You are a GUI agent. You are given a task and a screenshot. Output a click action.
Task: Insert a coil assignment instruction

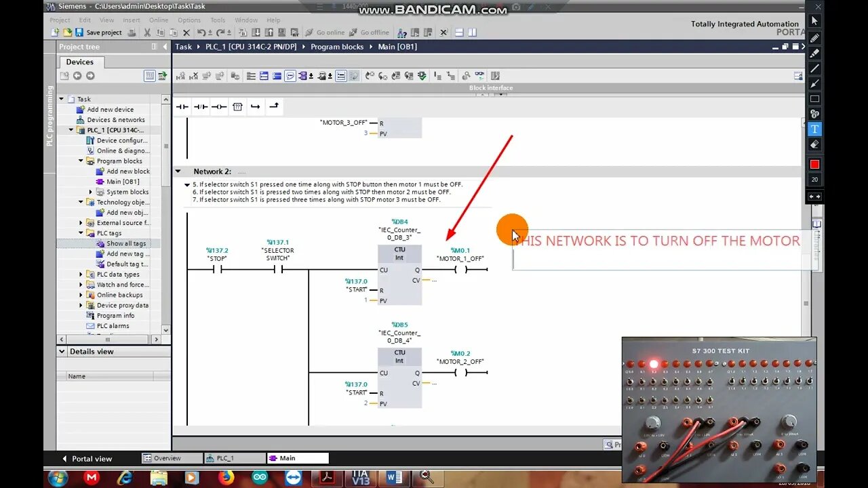[x=219, y=106]
